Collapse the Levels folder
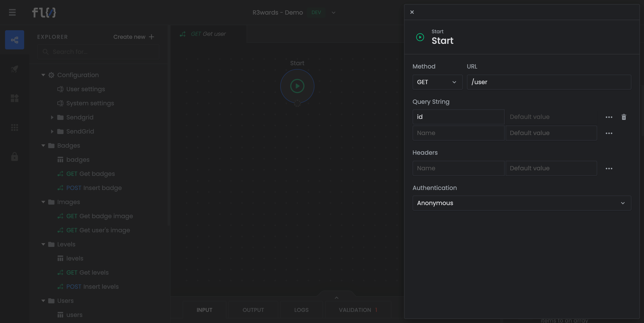644x323 pixels. point(43,244)
